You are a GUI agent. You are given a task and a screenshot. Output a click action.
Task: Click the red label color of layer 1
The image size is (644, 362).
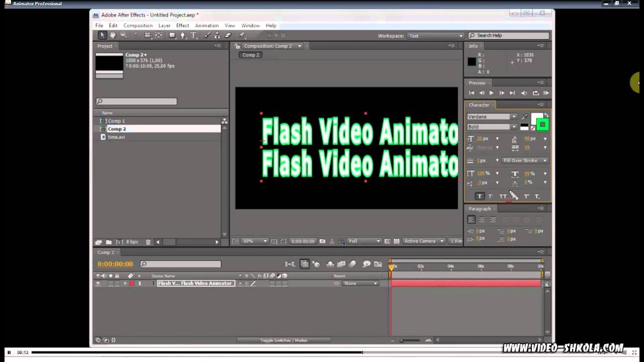[x=132, y=283]
